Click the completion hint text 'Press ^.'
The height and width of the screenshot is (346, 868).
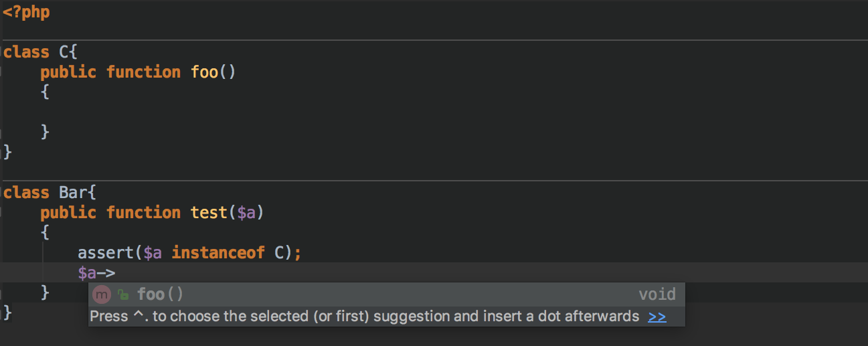pyautogui.click(x=119, y=317)
